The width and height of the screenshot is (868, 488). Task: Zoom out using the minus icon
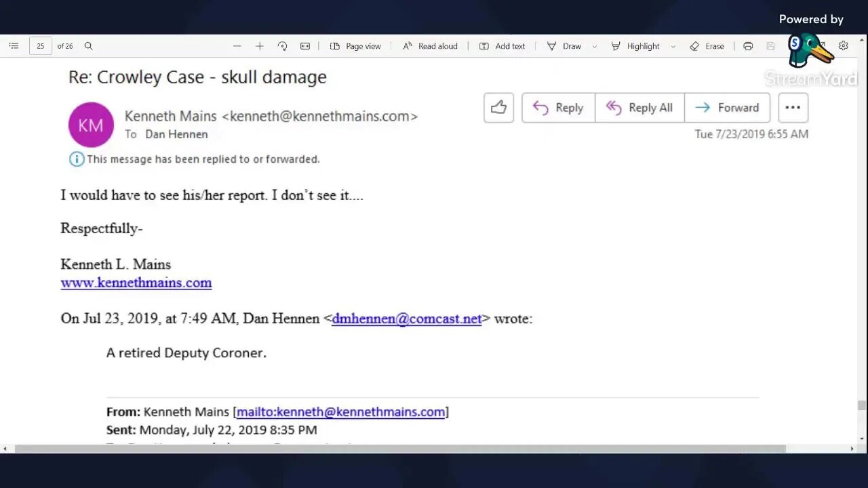click(x=237, y=46)
